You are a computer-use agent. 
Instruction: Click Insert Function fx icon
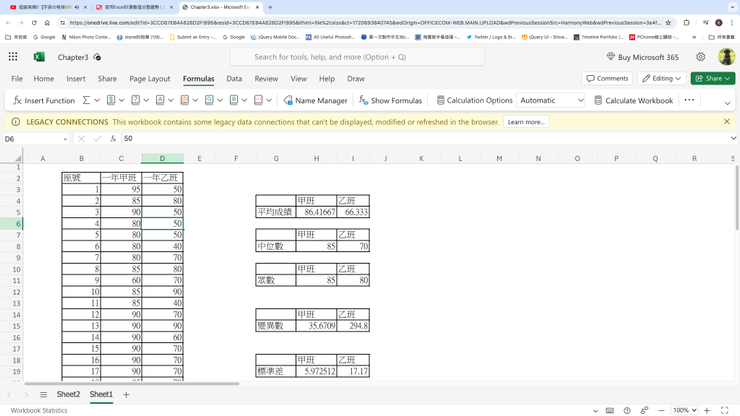click(43, 100)
